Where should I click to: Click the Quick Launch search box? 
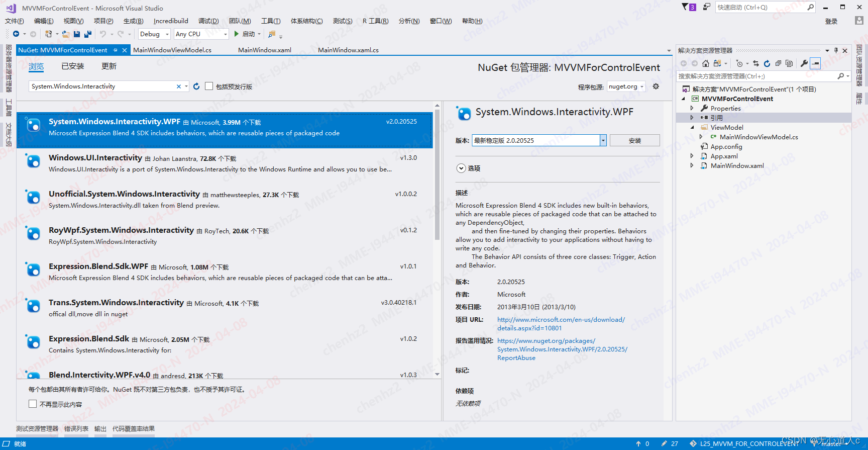(761, 7)
